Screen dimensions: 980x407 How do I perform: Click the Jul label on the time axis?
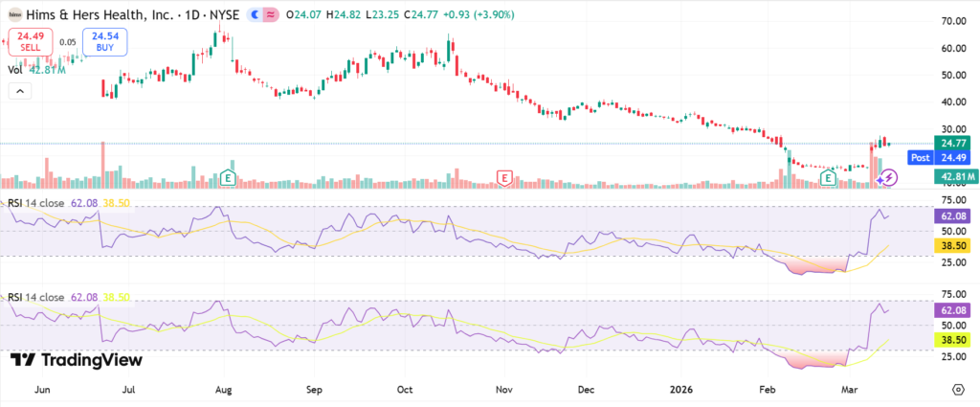pos(129,390)
